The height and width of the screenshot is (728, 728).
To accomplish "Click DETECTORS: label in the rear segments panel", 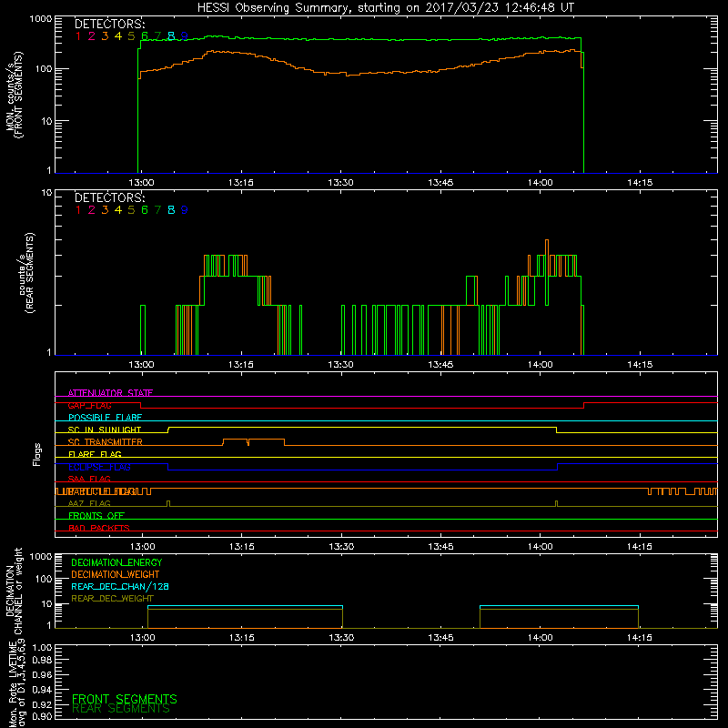I will coord(110,198).
